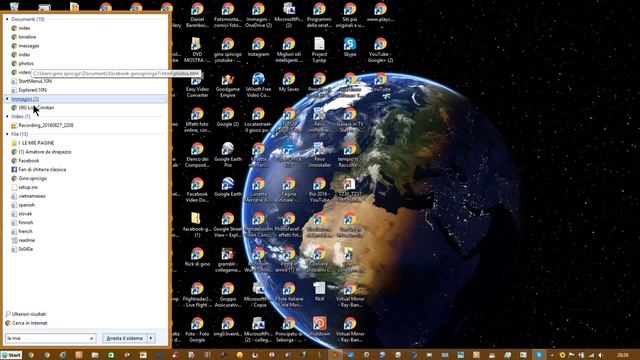640x360 pixels.
Task: Select the iWisoft Free Video Converter icon
Action: point(258,85)
